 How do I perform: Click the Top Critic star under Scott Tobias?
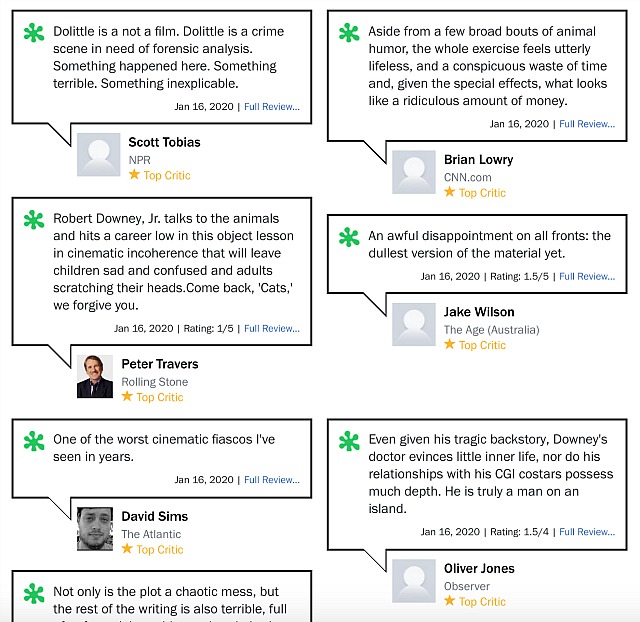[x=135, y=175]
